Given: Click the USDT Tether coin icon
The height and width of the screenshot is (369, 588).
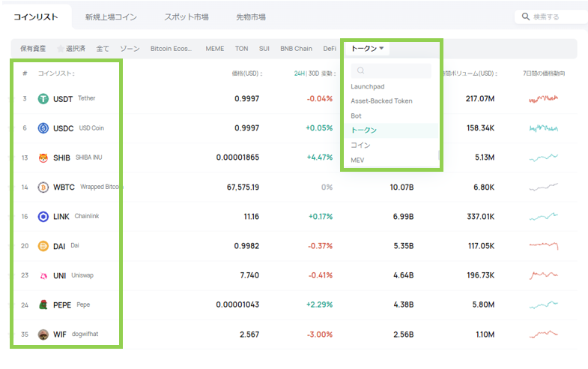Looking at the screenshot, I should pos(43,99).
